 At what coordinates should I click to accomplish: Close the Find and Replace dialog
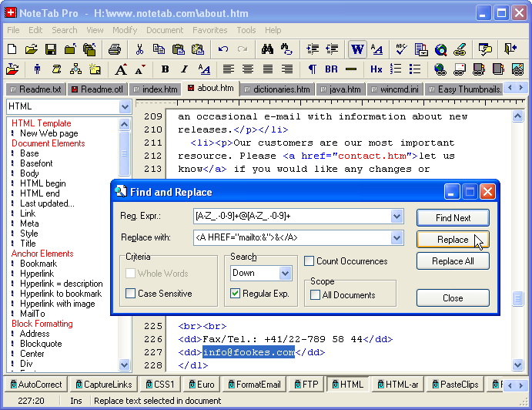pos(453,298)
